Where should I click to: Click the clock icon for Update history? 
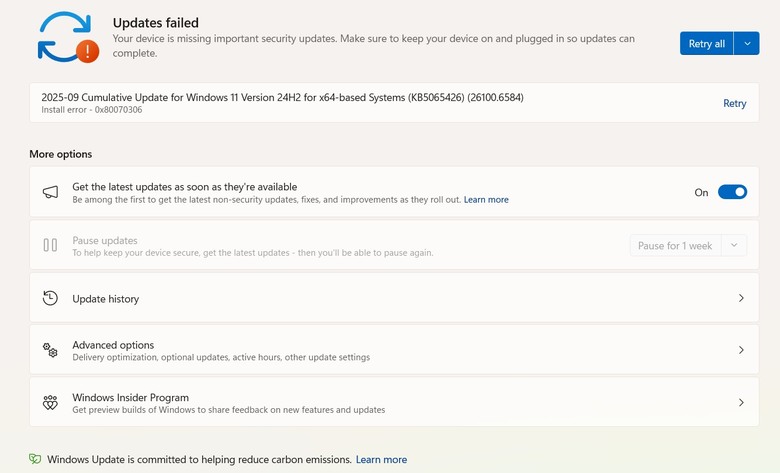[50, 298]
